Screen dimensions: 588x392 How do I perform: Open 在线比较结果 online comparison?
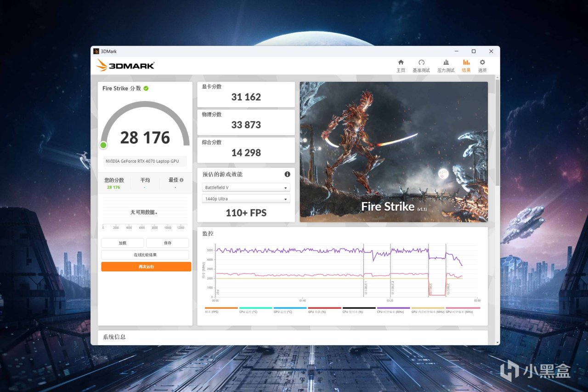[x=145, y=255]
